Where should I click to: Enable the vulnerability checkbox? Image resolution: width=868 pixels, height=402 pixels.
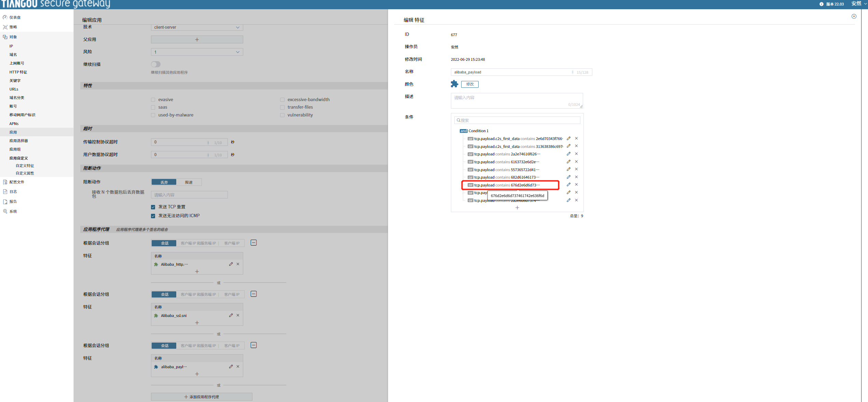pyautogui.click(x=282, y=115)
